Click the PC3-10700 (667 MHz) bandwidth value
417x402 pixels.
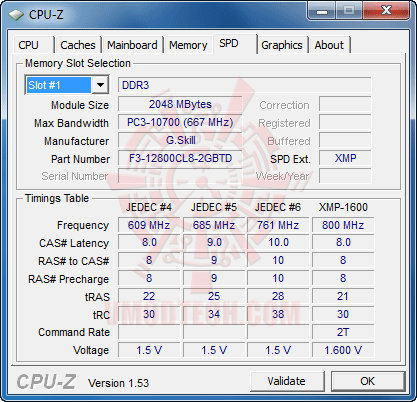180,122
